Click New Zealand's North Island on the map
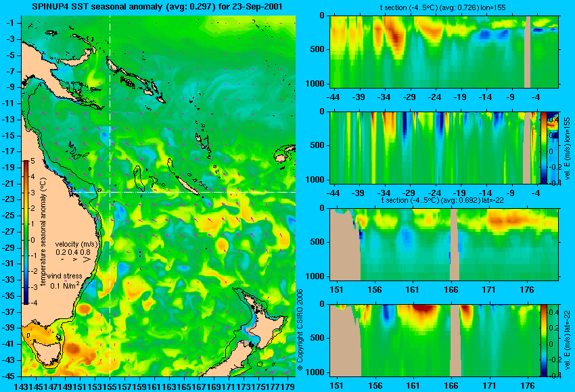 [x=265, y=325]
